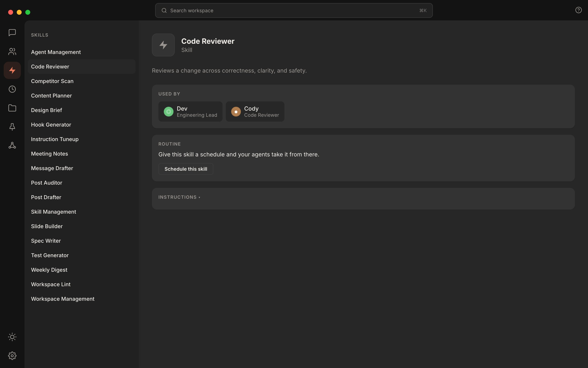Click Schedule this skill button
588x368 pixels.
186,169
